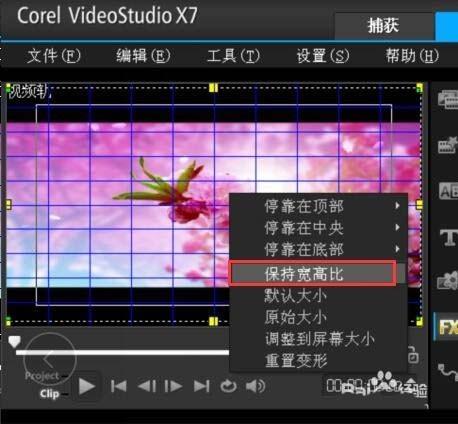Choose 默认大小 from context menu
Screen dimensions: 458x424
pyautogui.click(x=295, y=296)
